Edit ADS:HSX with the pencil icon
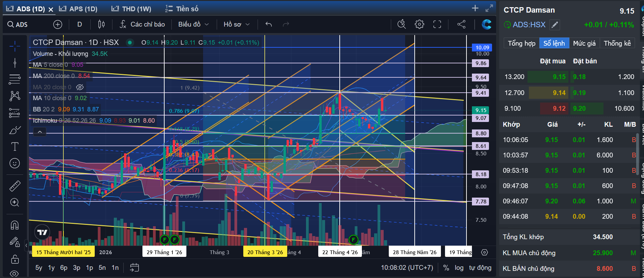Image resolution: width=644 pixels, height=278 pixels. [x=555, y=25]
